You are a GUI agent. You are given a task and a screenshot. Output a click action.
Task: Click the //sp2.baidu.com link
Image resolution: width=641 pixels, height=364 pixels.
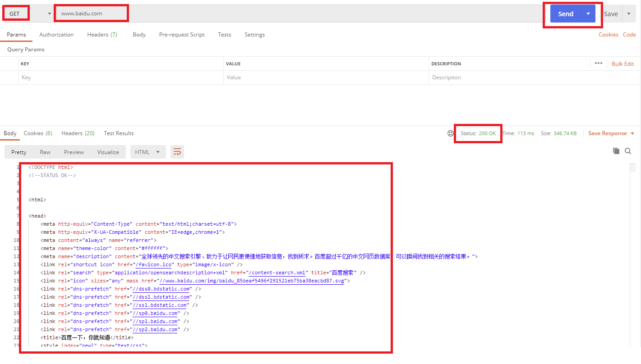click(x=156, y=329)
